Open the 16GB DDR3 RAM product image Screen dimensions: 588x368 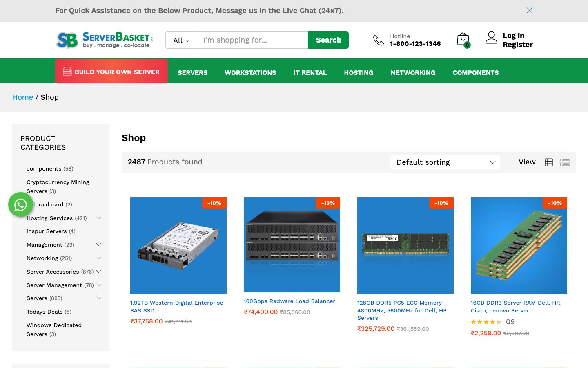pyautogui.click(x=519, y=246)
